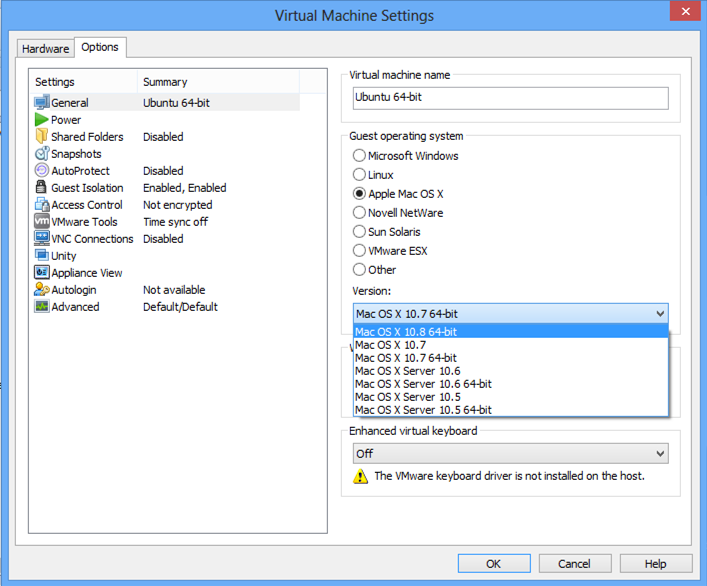This screenshot has height=586, width=707.
Task: Select the Access Control row label
Action: (87, 205)
